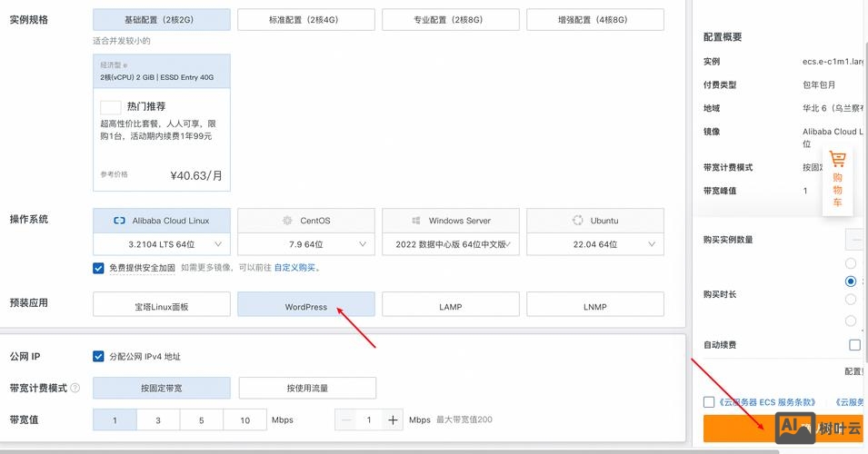Select WordPress preinstalled app
Viewport: 868px width, 454px height.
(x=306, y=305)
